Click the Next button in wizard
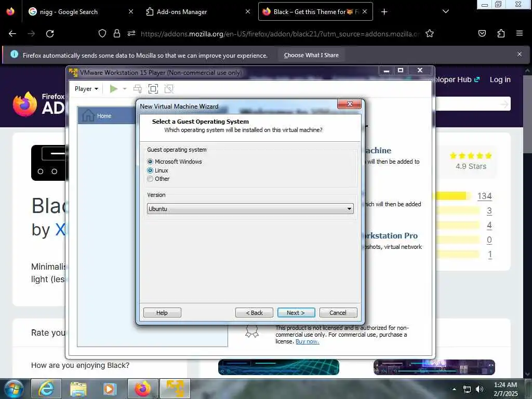This screenshot has width=532, height=399. tap(296, 312)
